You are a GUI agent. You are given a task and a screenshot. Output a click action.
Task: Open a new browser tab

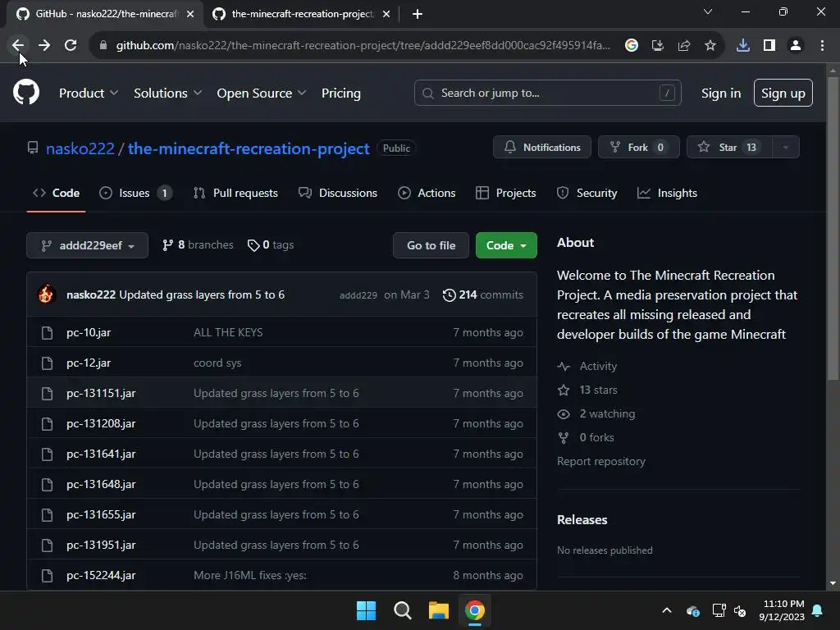pos(418,14)
